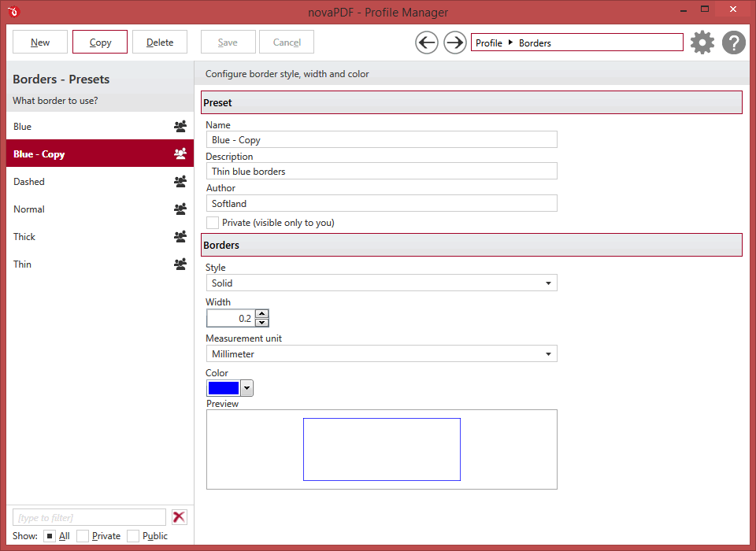This screenshot has height=551, width=756.
Task: Click the Description field with Thin blue borders
Action: point(381,171)
